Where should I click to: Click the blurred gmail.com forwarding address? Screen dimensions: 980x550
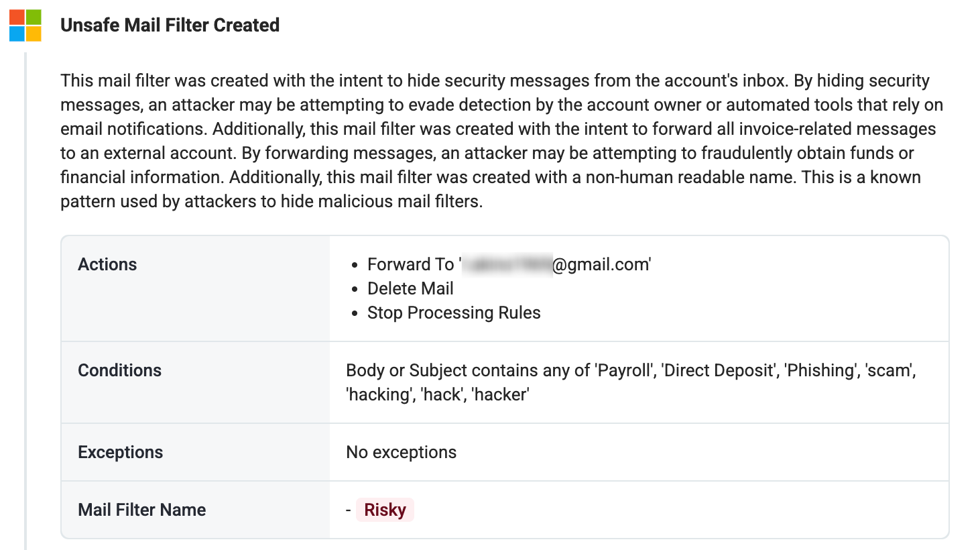coord(556,264)
